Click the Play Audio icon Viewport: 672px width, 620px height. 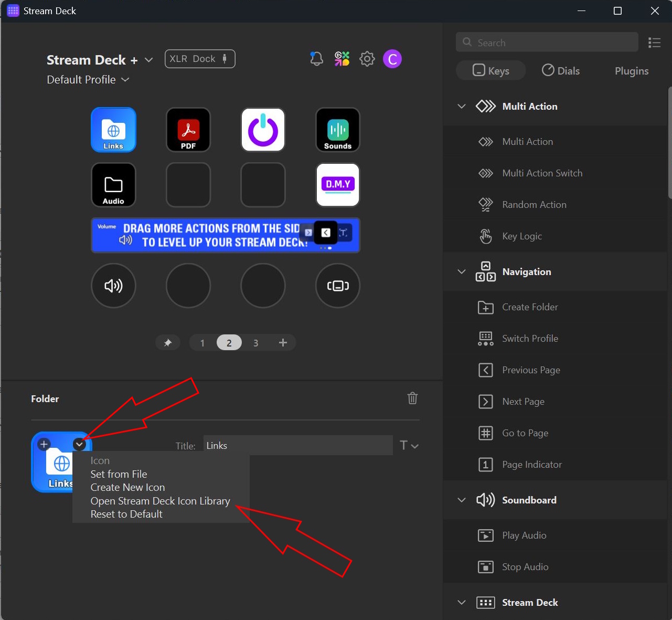(x=486, y=535)
